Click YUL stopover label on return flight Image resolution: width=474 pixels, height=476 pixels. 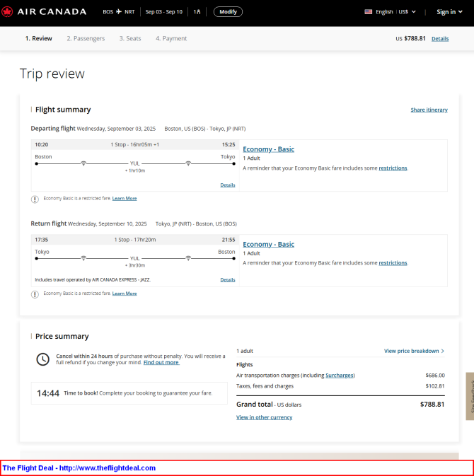(x=135, y=259)
